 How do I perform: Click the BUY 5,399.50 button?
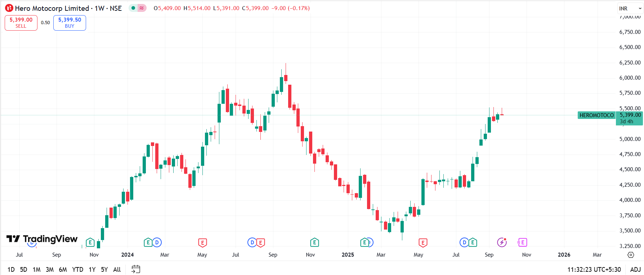pyautogui.click(x=70, y=23)
